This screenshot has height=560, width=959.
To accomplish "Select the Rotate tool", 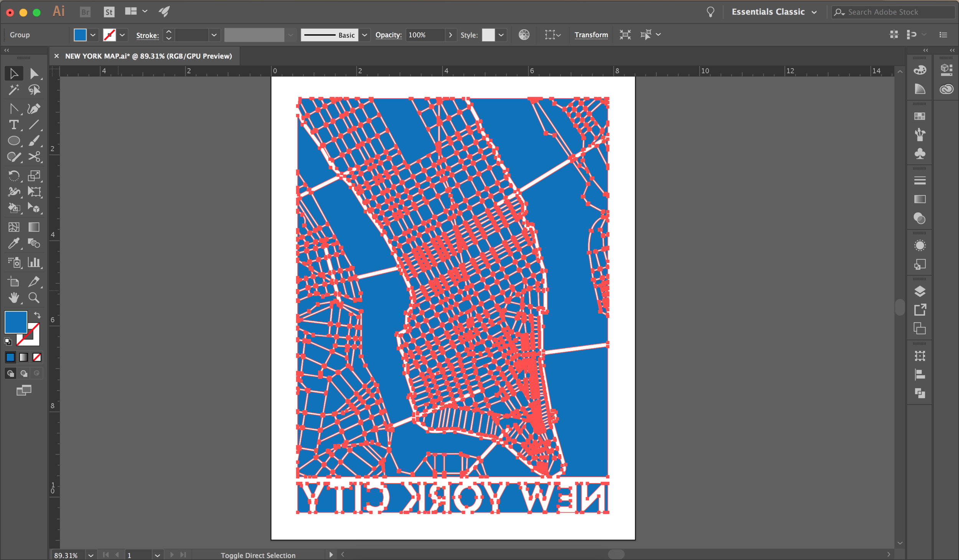I will pos(14,176).
